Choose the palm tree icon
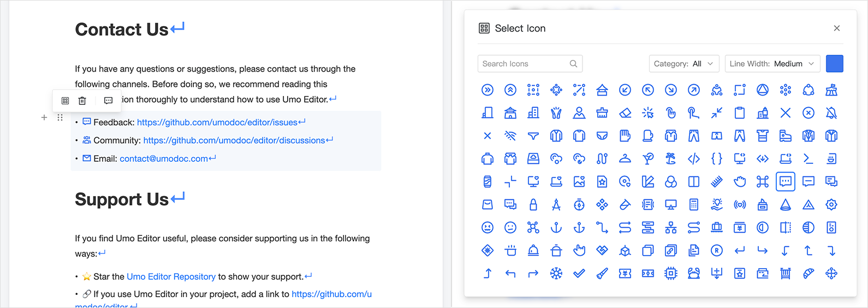The width and height of the screenshot is (868, 308). (x=671, y=159)
